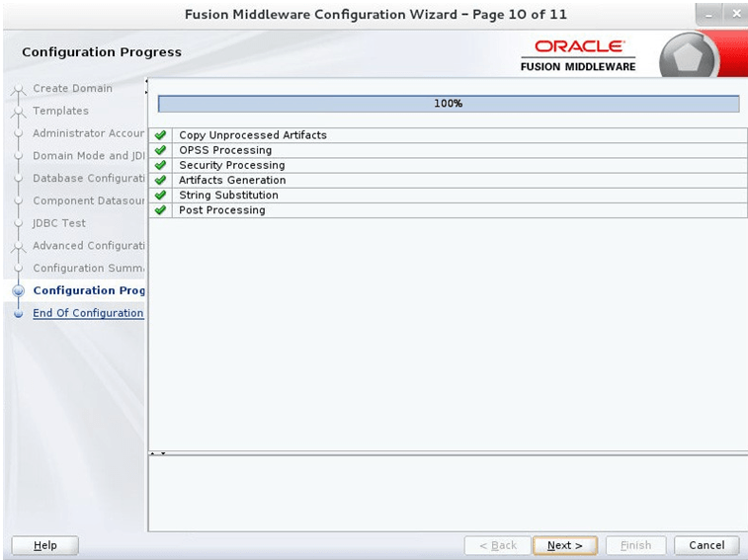Screen dimensions: 748x560
Task: Select Configuration Summary step
Action: (88, 268)
